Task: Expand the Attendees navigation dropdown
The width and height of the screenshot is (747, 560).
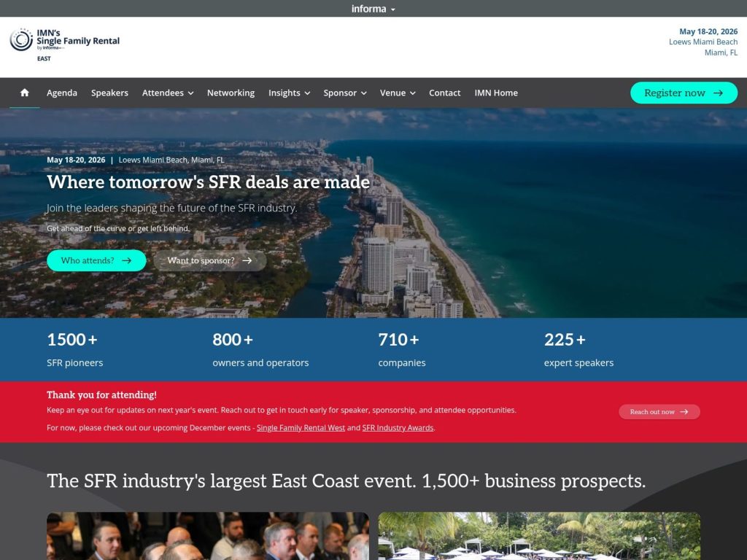Action: click(x=167, y=93)
